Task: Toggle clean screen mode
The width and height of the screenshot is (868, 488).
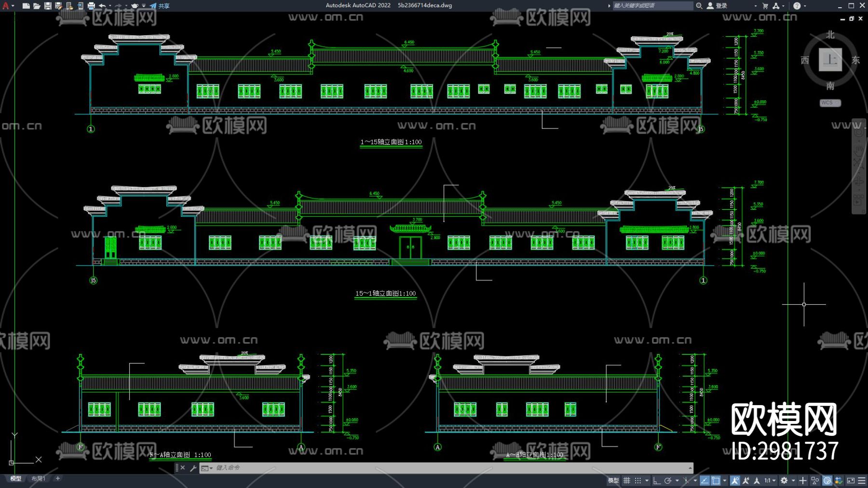Action: pos(851,480)
